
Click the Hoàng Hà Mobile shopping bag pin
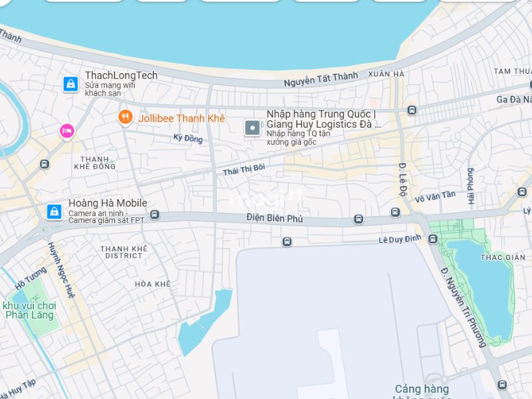coord(55,212)
